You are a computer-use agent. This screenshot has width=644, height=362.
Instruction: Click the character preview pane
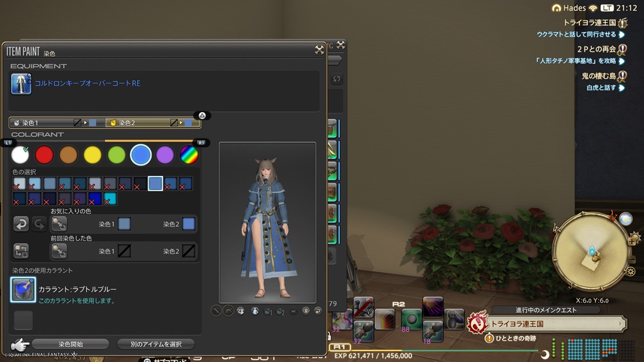[x=267, y=222]
